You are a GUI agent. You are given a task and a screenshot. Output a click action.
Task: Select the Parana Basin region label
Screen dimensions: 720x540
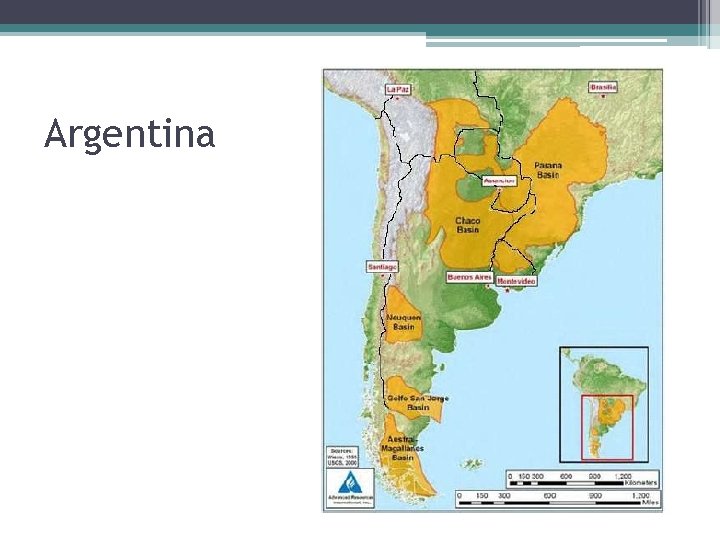tap(548, 170)
